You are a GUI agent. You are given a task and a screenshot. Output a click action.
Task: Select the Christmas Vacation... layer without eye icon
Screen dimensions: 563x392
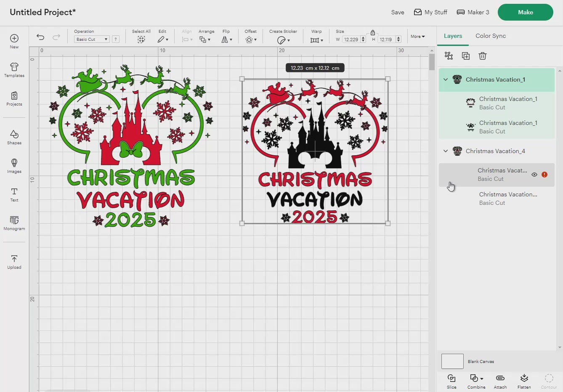497,199
